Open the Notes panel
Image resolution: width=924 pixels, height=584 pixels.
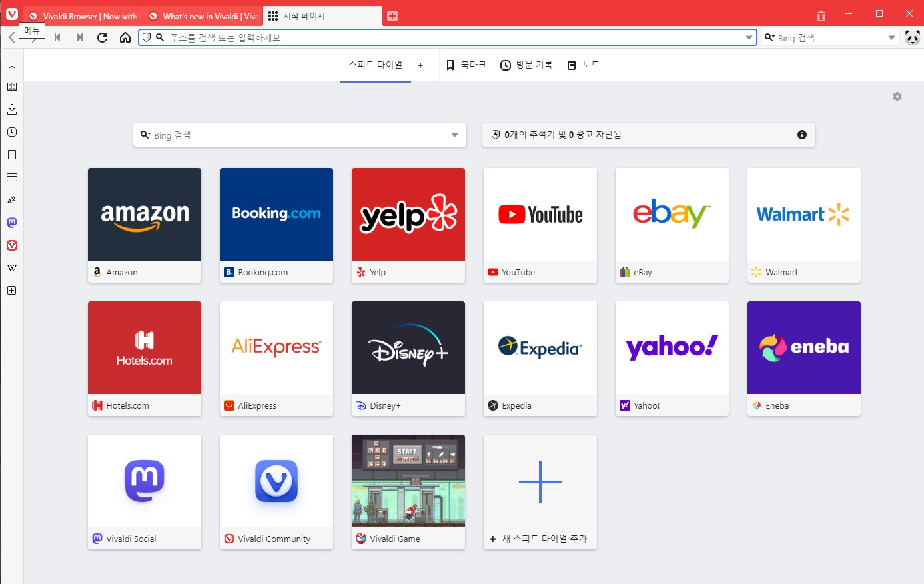click(11, 154)
